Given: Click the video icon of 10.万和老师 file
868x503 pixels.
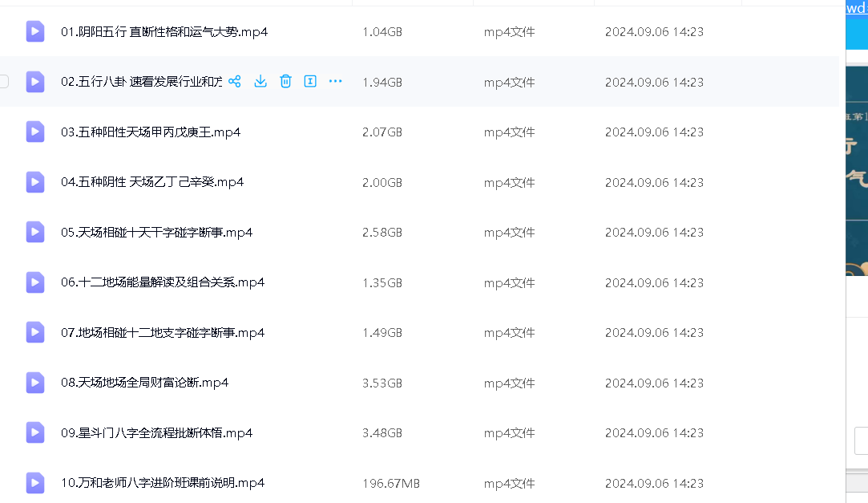Looking at the screenshot, I should coord(34,483).
